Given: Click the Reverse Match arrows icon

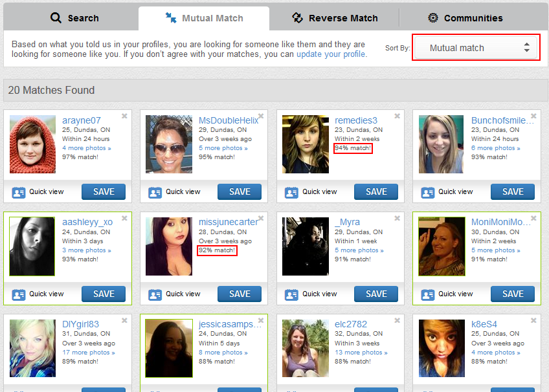Looking at the screenshot, I should [297, 18].
